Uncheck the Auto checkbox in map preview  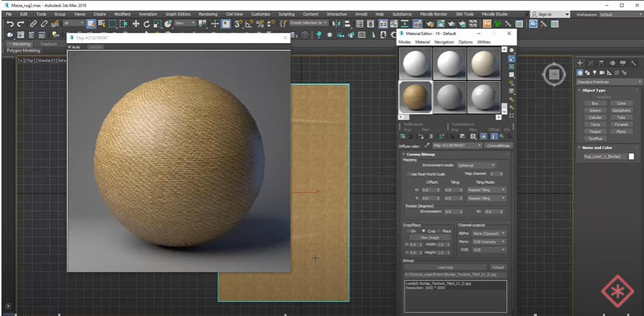click(x=70, y=47)
